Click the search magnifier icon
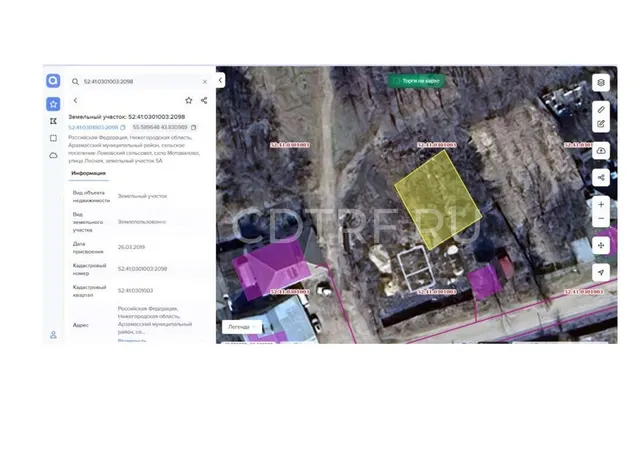This screenshot has width=640, height=452. click(76, 82)
